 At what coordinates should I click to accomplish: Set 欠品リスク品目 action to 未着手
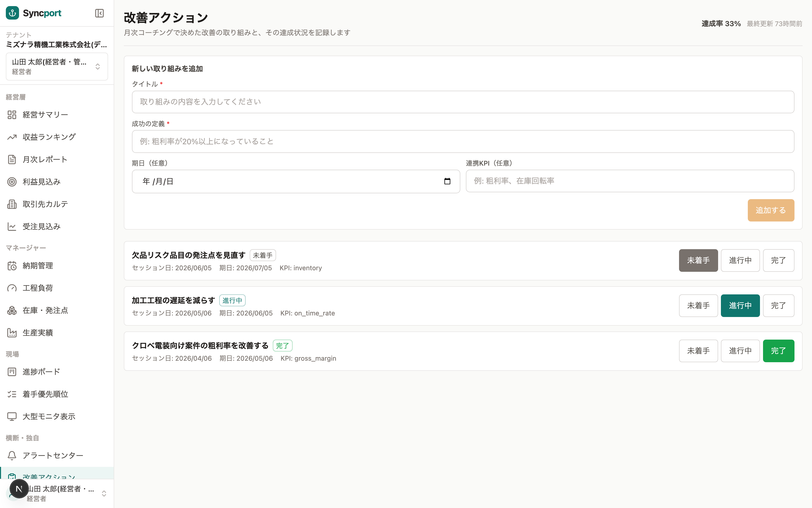[x=698, y=260]
